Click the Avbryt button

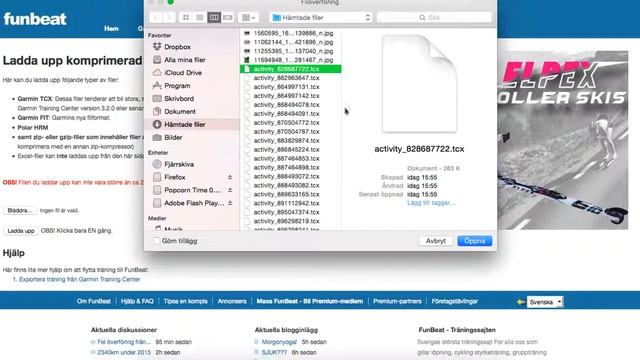pos(436,241)
